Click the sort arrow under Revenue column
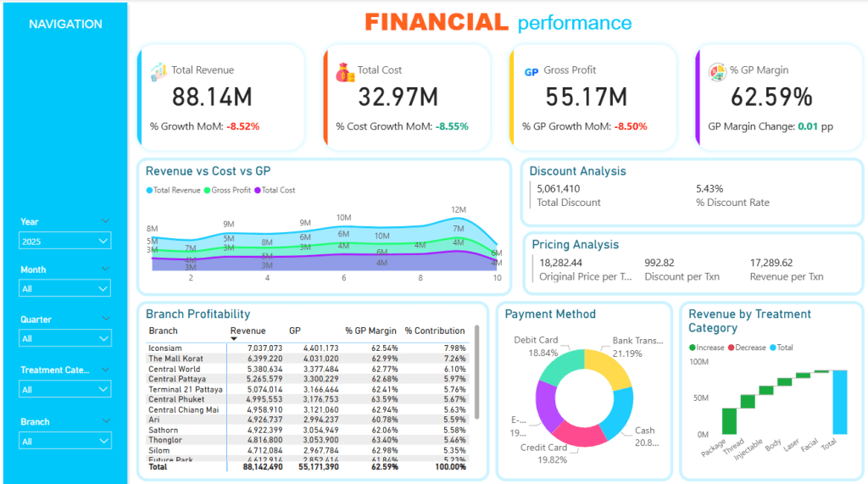The height and width of the screenshot is (484, 868). coord(234,339)
